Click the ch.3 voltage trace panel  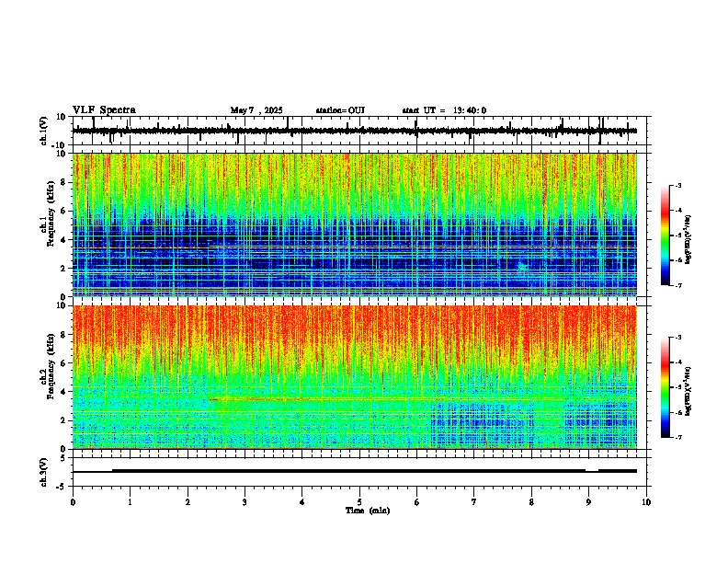click(361, 472)
